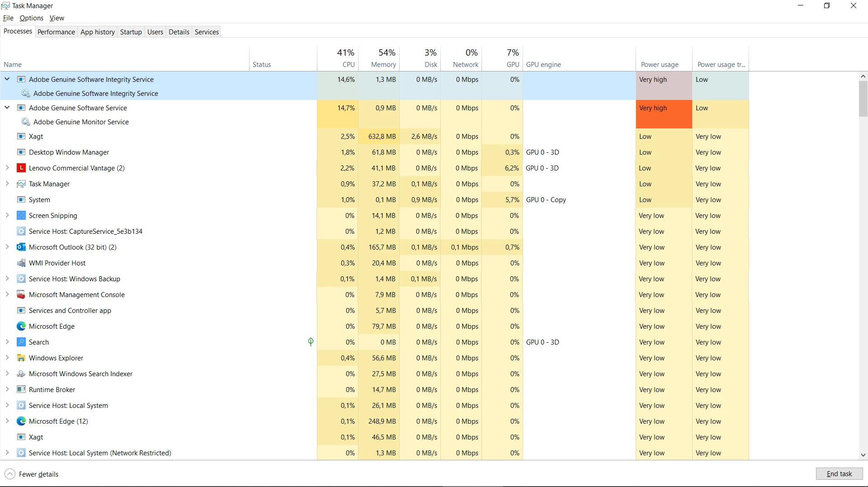Screen dimensions: 868x487
Task: Open the View menu
Action: pos(57,18)
